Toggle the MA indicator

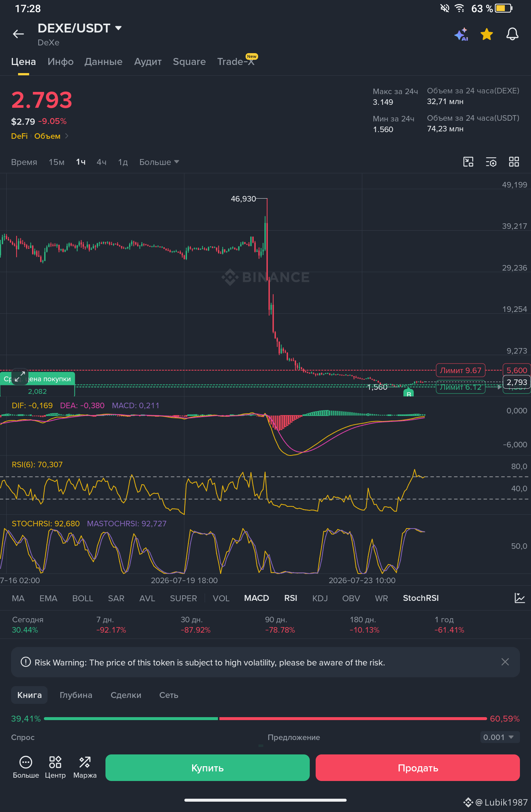[x=18, y=598]
